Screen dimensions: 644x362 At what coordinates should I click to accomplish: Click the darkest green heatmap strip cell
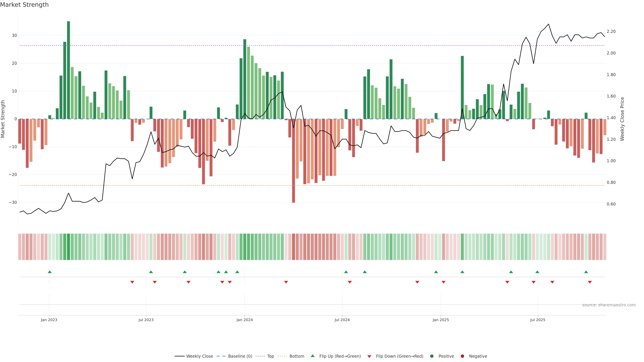pyautogui.click(x=68, y=247)
